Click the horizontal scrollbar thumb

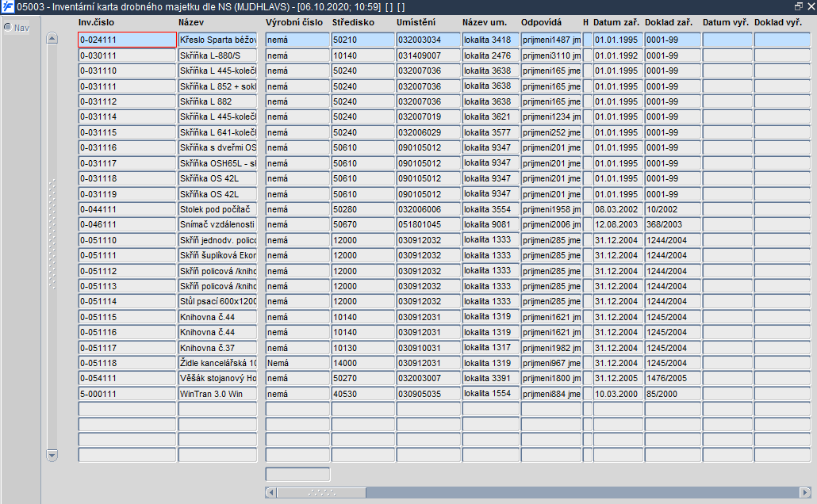pyautogui.click(x=321, y=493)
